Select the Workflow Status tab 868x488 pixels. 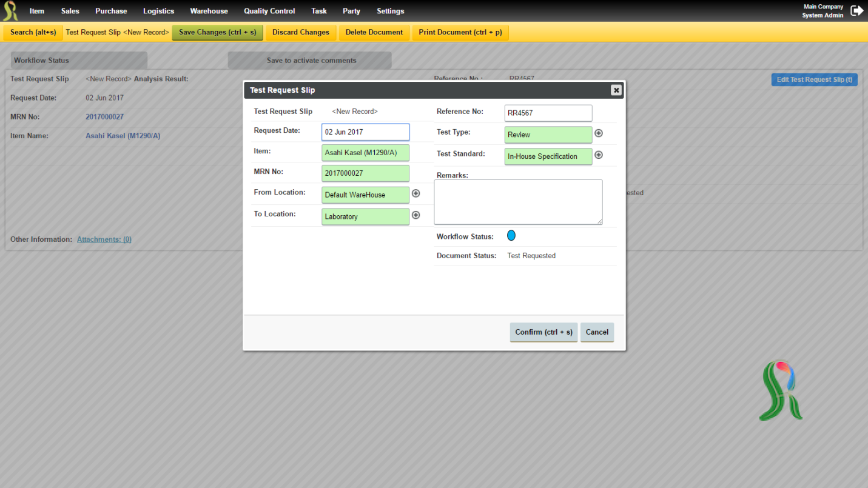coord(79,60)
